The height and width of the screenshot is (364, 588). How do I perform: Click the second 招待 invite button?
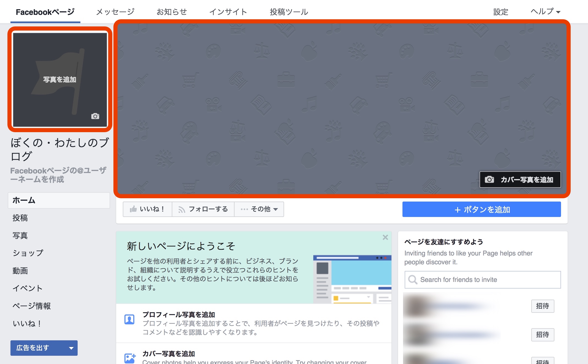point(543,335)
